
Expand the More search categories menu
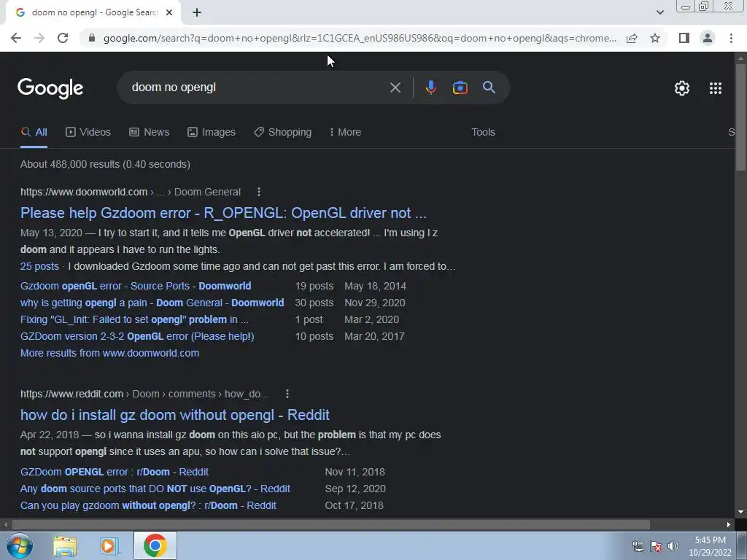[345, 133]
